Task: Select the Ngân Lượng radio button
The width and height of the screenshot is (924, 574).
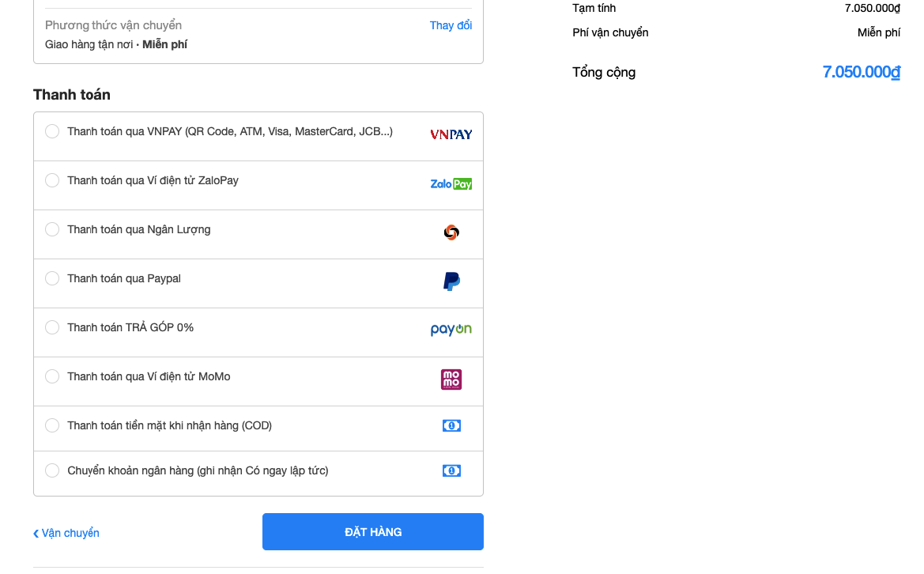Action: pyautogui.click(x=52, y=229)
